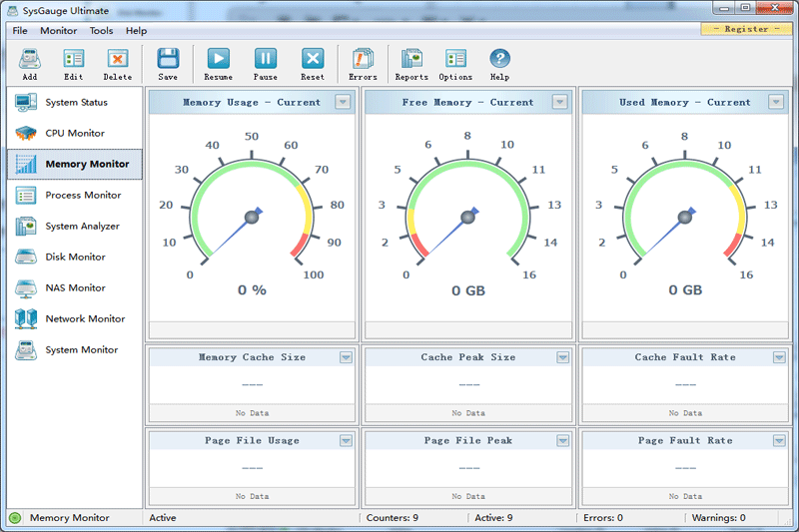Select the CPU Monitor chip icon
799x532 pixels.
click(26, 134)
